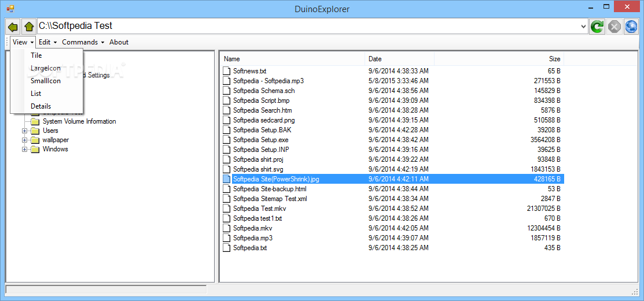Click the Users folder icon
The image size is (644, 301).
point(35,131)
